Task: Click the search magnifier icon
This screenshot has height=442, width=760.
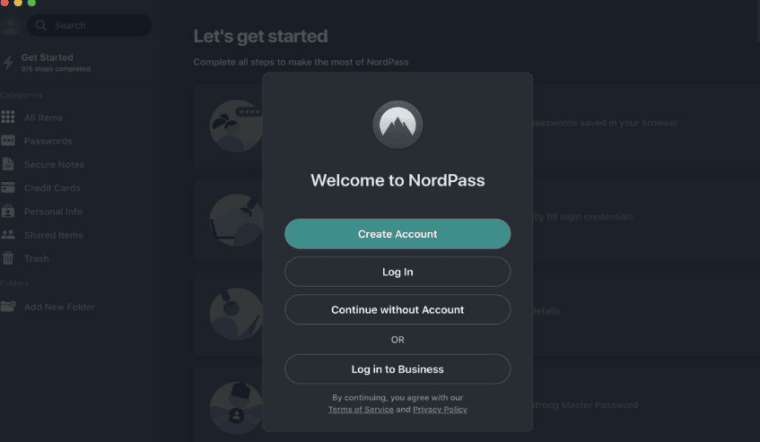Action: tap(41, 25)
